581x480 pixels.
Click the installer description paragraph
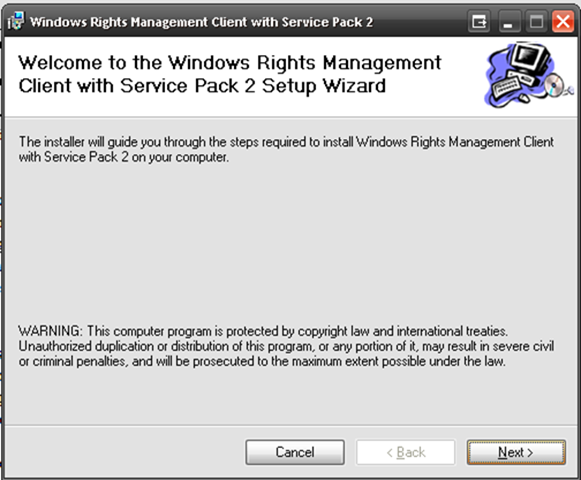286,149
